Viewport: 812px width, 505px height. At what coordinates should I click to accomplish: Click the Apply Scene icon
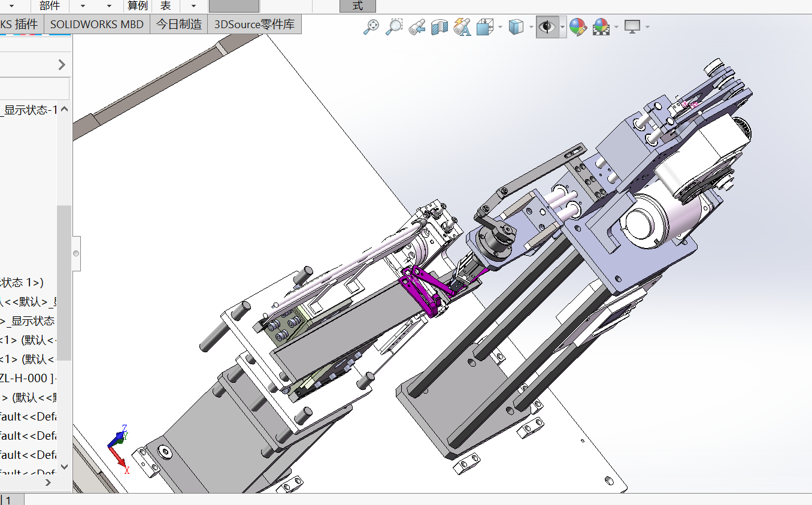tap(601, 27)
